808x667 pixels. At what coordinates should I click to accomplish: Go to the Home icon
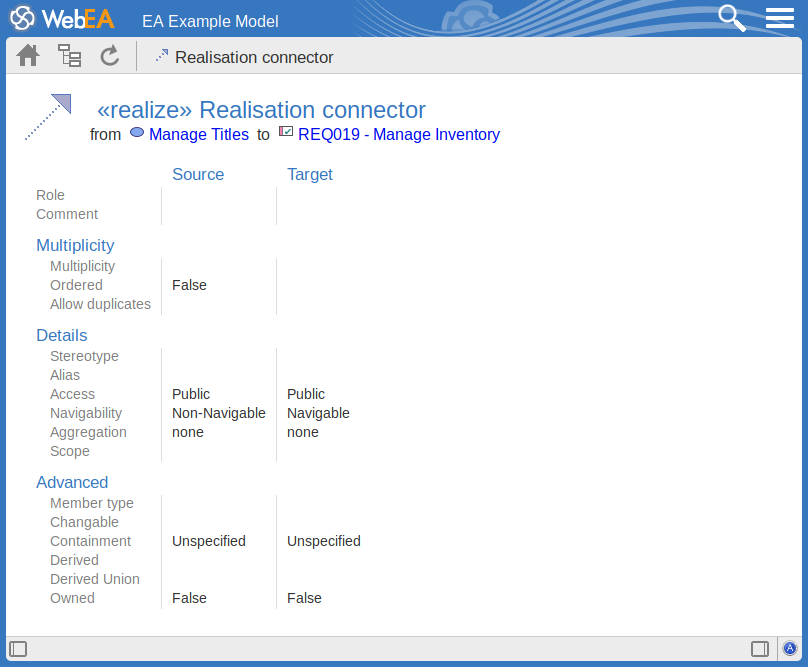coord(28,56)
